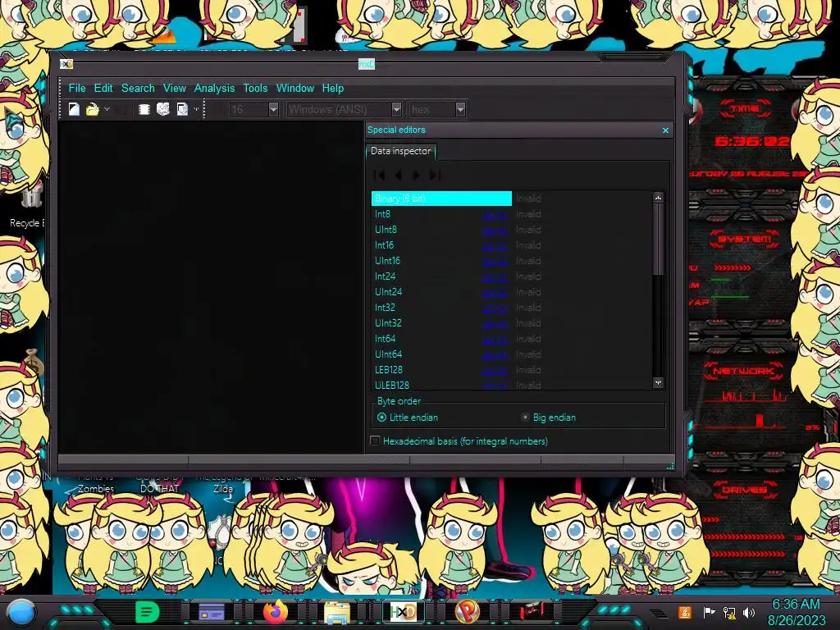Open the Tools menu
840x630 pixels.
click(255, 88)
